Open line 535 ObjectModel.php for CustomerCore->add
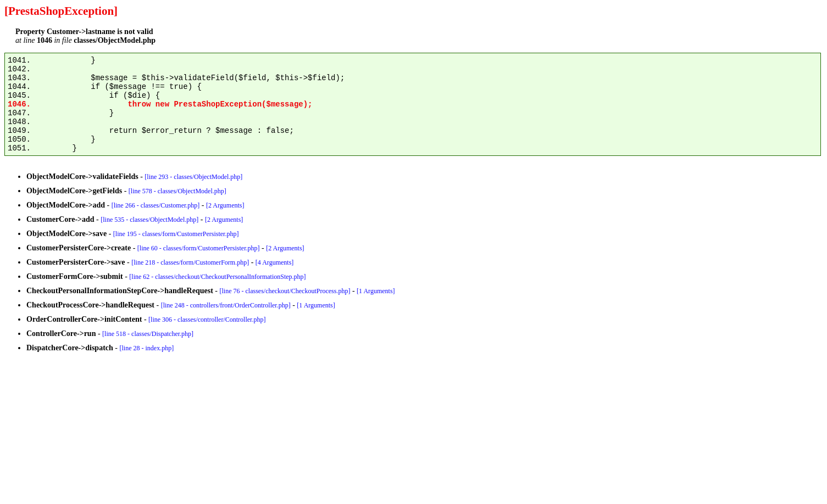Screen dimensions: 827x504 pyautogui.click(x=149, y=219)
